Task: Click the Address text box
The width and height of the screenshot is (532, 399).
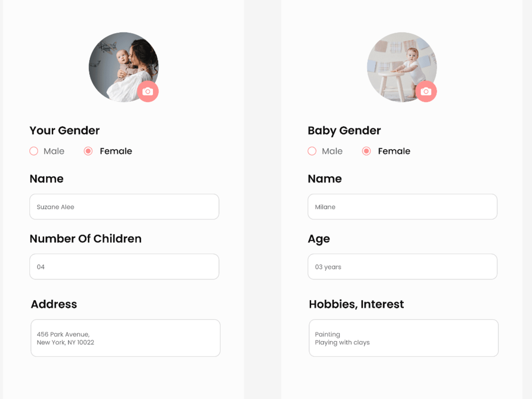Action: tap(126, 338)
